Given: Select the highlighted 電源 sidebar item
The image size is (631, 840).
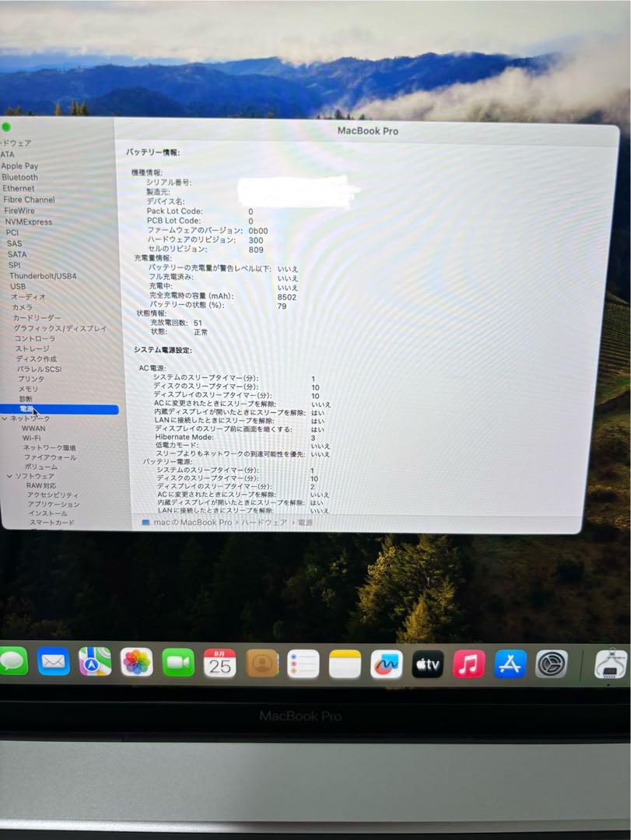Looking at the screenshot, I should pyautogui.click(x=59, y=409).
